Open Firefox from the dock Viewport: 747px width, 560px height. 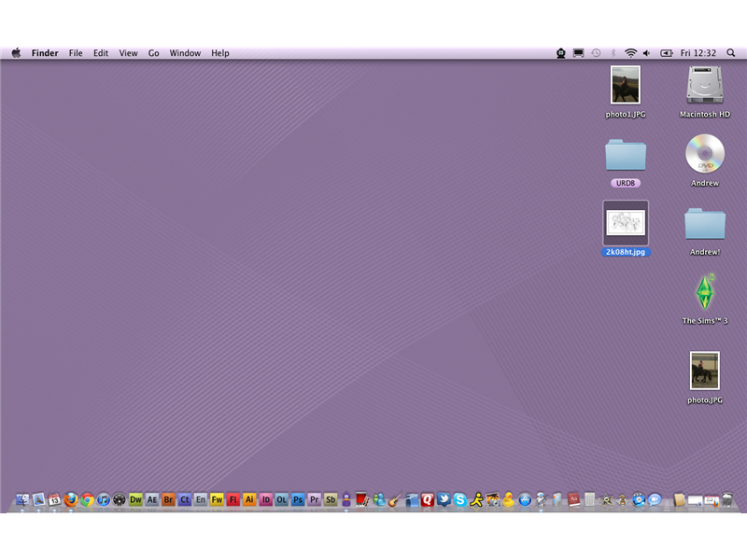point(70,501)
